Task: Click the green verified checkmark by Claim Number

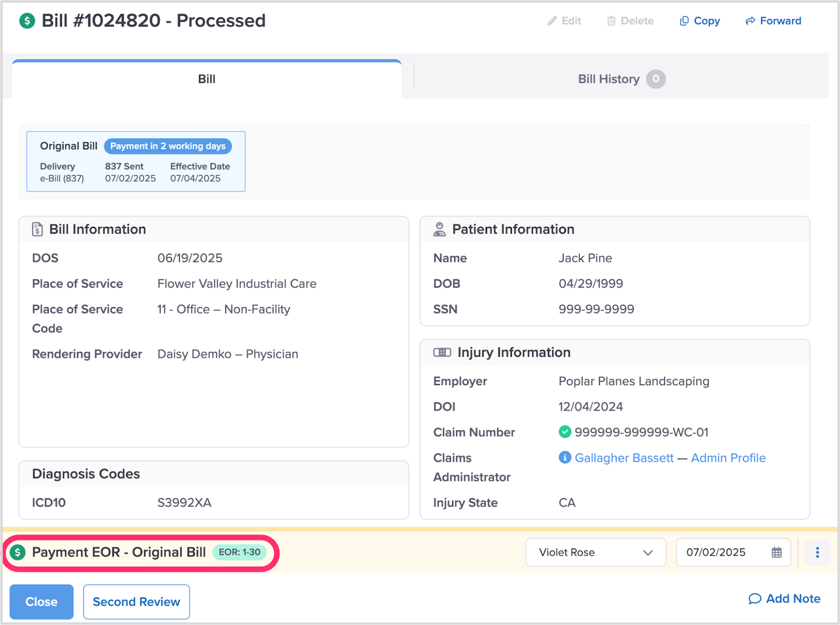Action: pyautogui.click(x=565, y=432)
